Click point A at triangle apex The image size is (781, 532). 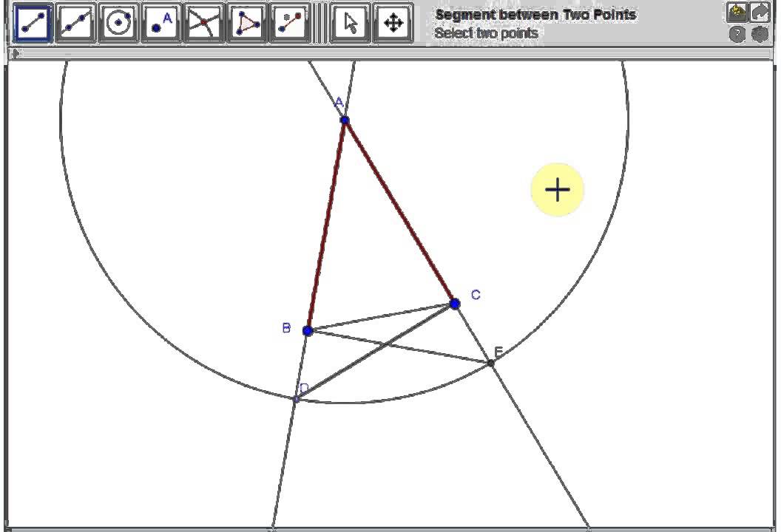[x=345, y=120]
